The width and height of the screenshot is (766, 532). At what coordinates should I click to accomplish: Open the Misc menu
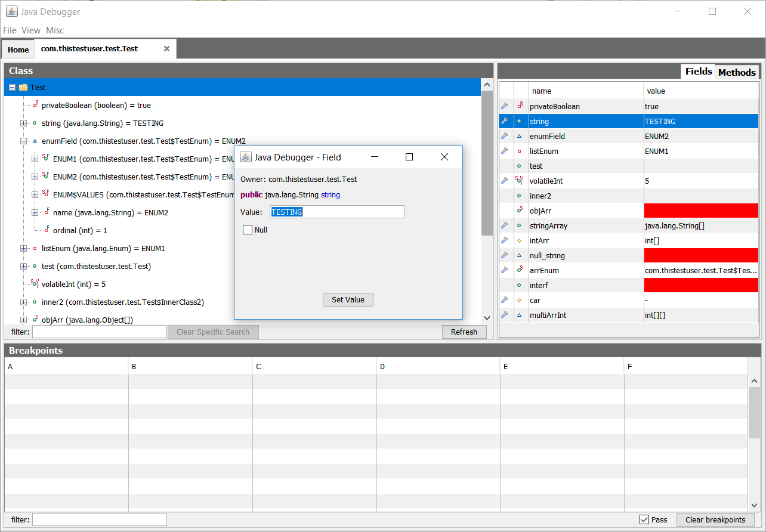55,30
